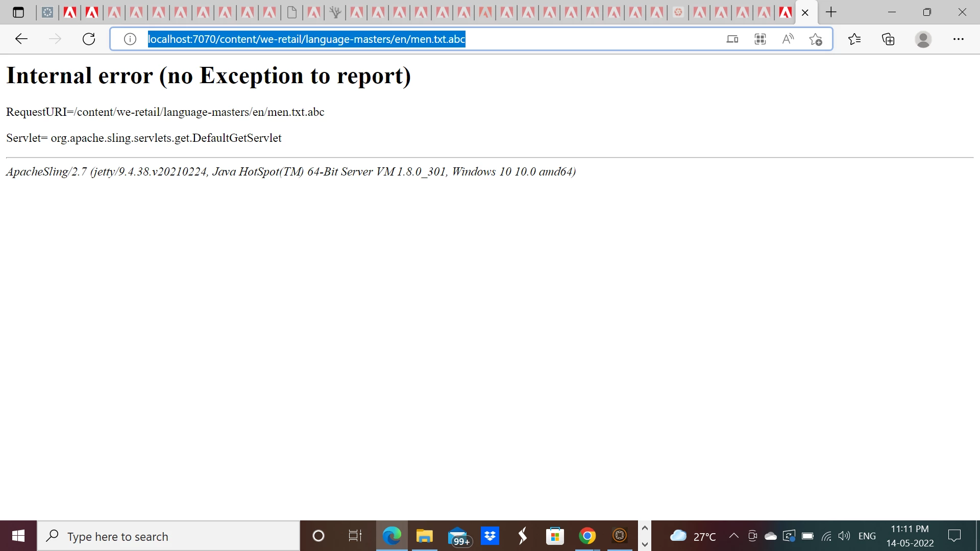Open site information icon in address bar

pyautogui.click(x=130, y=39)
